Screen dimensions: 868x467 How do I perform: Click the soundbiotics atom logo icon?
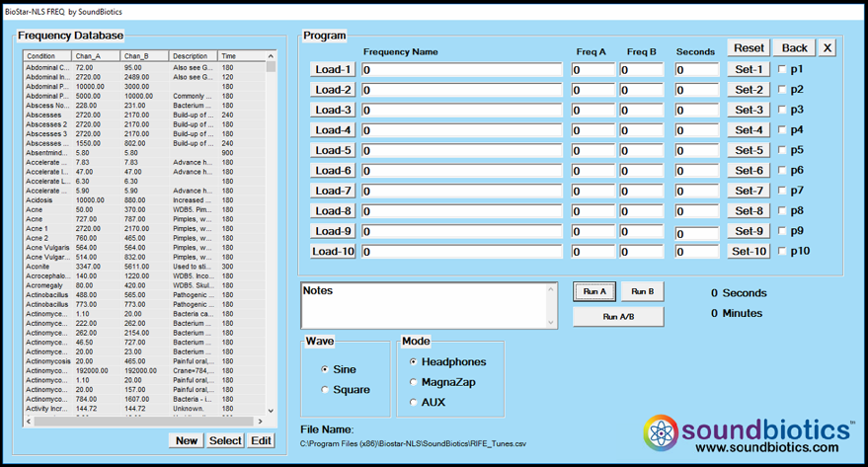point(664,434)
